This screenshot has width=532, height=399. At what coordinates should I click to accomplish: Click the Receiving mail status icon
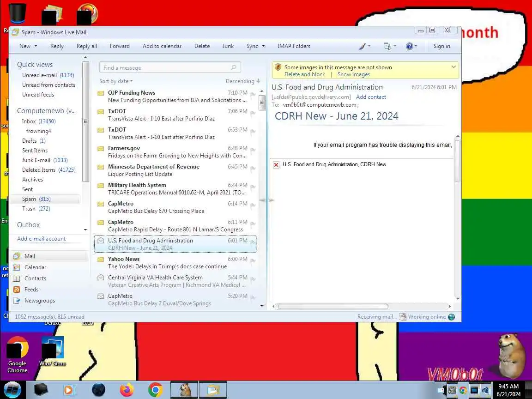pos(403,317)
